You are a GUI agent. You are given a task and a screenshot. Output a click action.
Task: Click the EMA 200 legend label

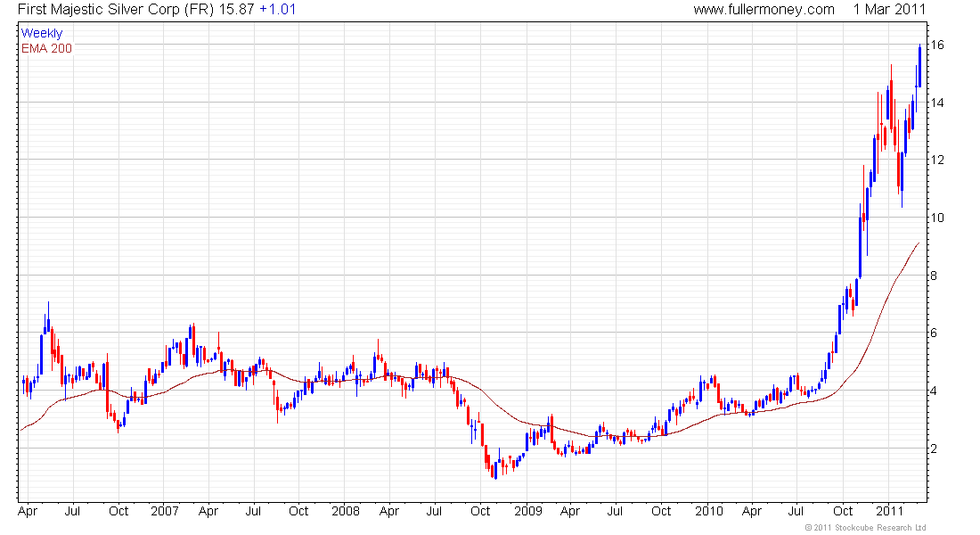[47, 48]
